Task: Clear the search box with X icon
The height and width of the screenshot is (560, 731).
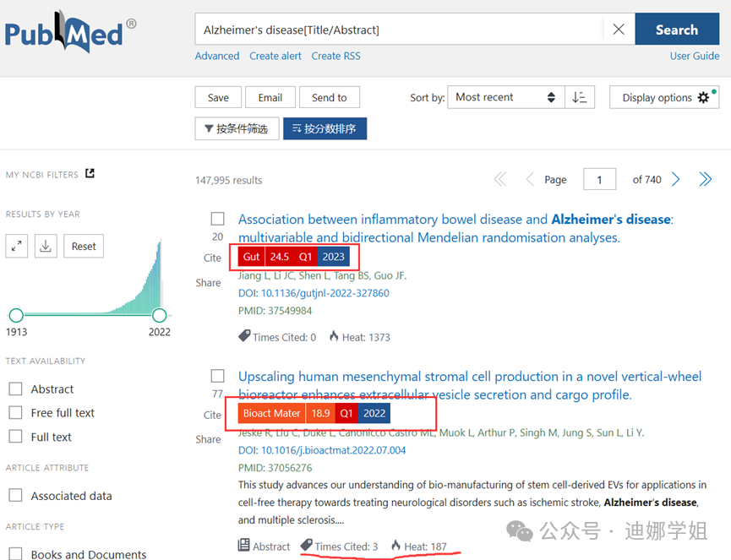Action: click(619, 30)
